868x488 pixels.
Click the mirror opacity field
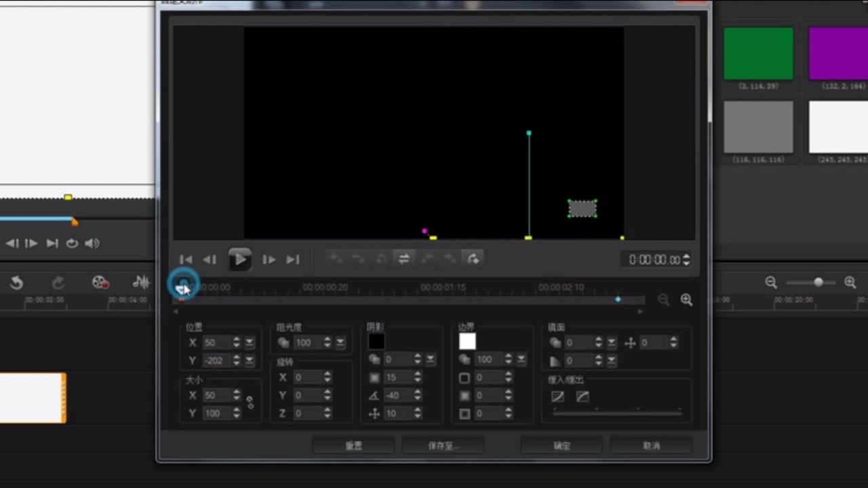point(578,343)
